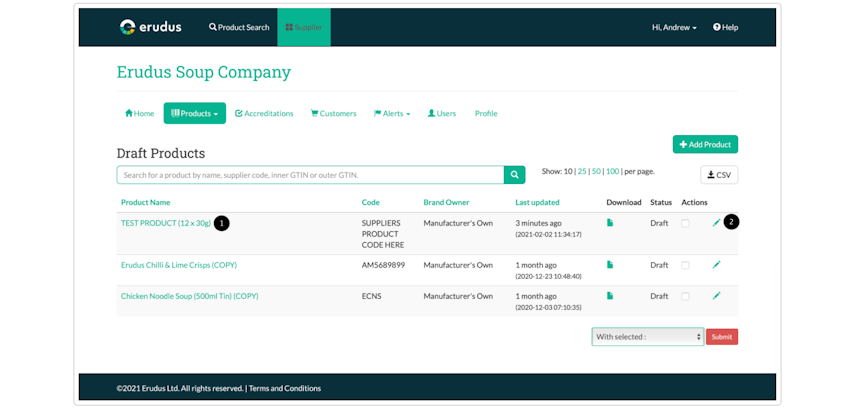Click the (2020-12-03 07:10:35) timestamp
Viewport: 858px width, 412px height.
548,307
